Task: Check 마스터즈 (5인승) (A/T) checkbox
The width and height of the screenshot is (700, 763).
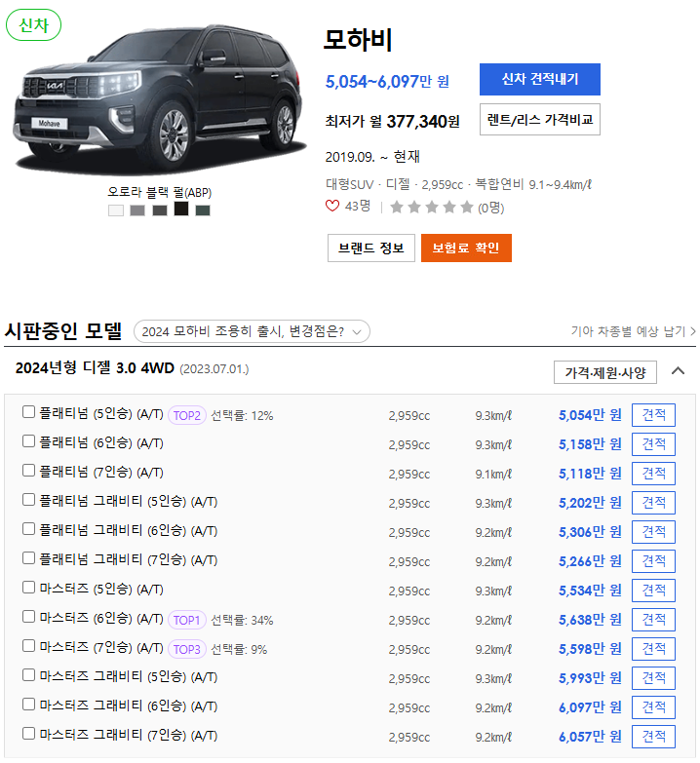Action: (28, 588)
